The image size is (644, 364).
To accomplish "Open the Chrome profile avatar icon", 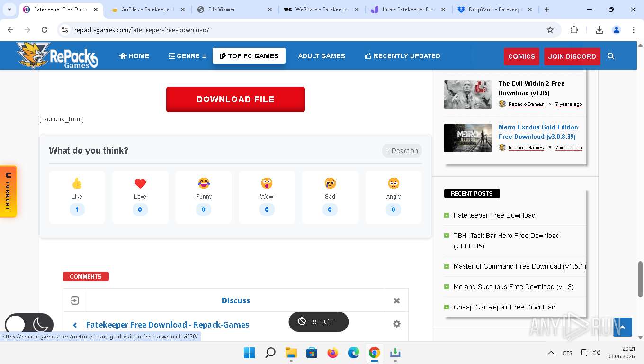I will click(617, 30).
